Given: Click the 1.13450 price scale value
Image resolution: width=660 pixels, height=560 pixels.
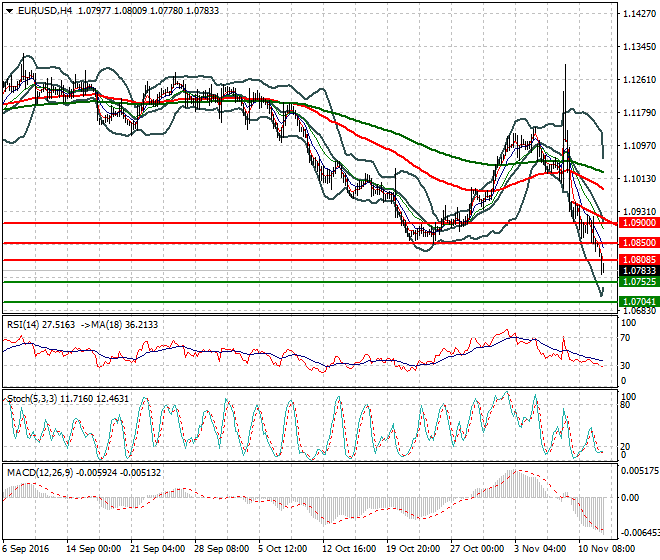Looking at the screenshot, I should [639, 47].
